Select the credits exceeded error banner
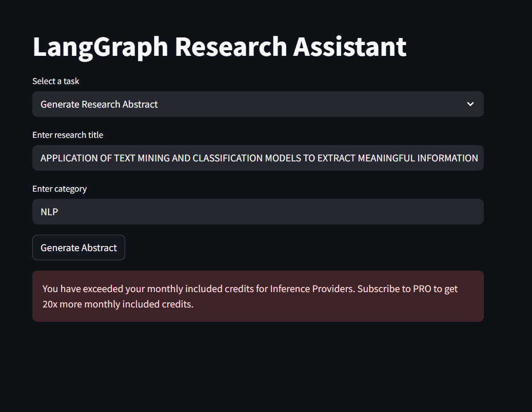This screenshot has height=412, width=532. click(258, 296)
